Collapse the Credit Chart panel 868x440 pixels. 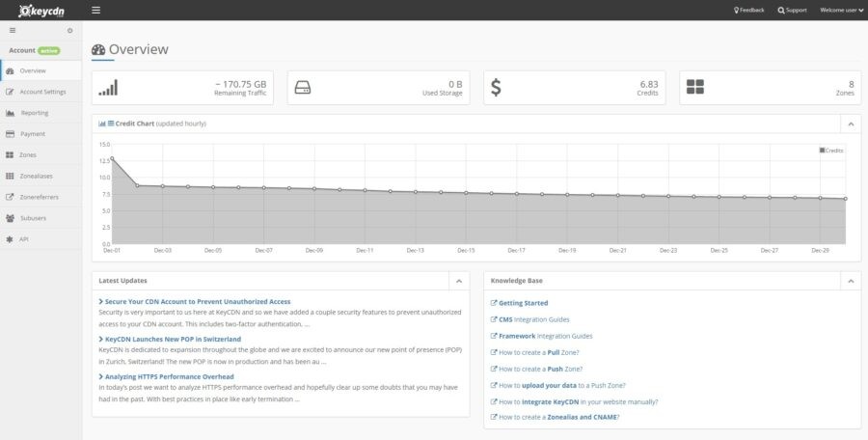(x=851, y=124)
